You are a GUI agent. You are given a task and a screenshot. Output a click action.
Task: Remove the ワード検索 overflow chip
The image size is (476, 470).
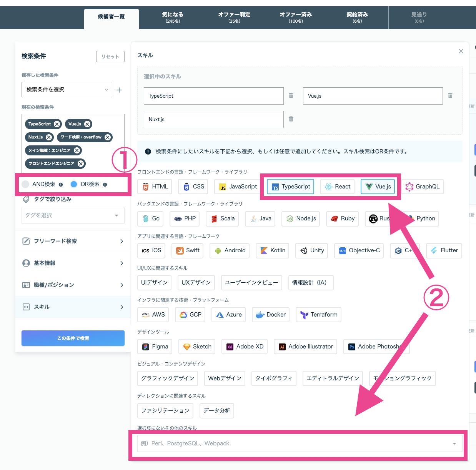tap(108, 137)
